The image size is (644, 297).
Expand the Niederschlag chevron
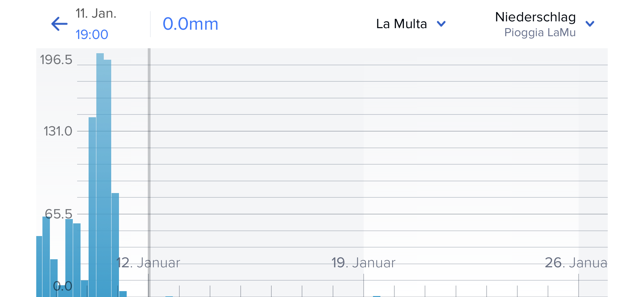coord(590,24)
